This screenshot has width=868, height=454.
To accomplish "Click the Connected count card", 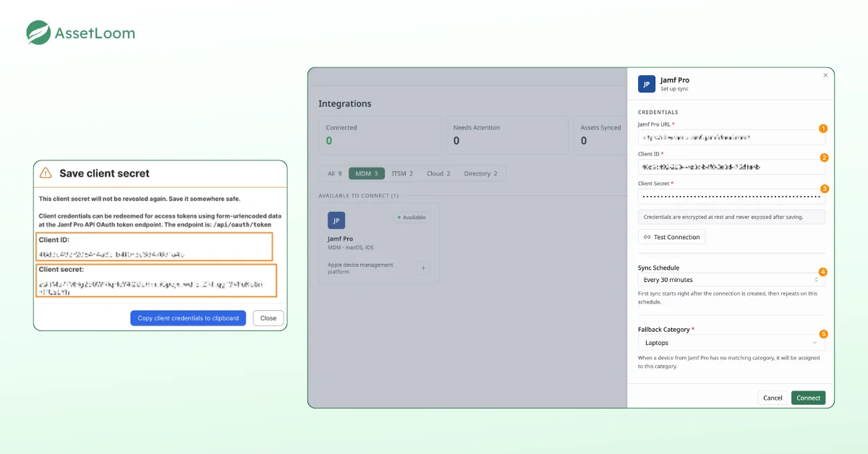I will [378, 134].
